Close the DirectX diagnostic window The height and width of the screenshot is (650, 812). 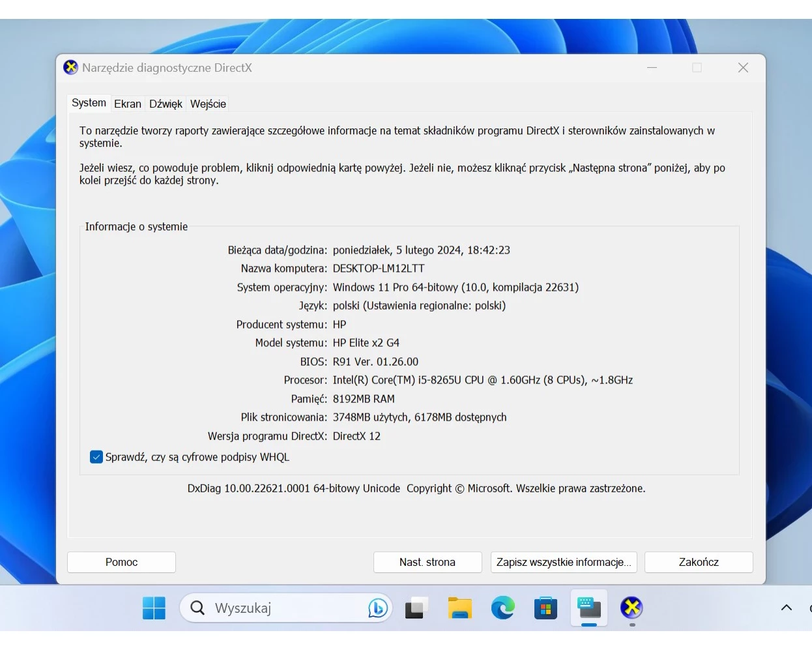(743, 68)
